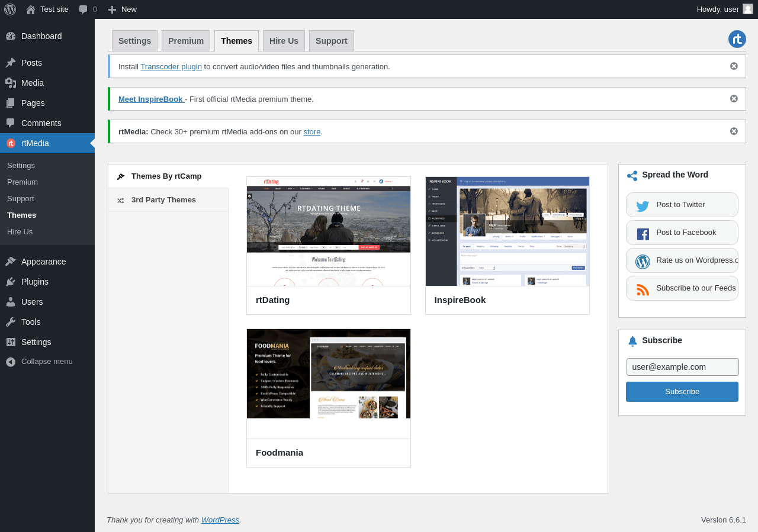758x532 pixels.
Task: Follow the Transcoder plugin link
Action: (x=171, y=66)
